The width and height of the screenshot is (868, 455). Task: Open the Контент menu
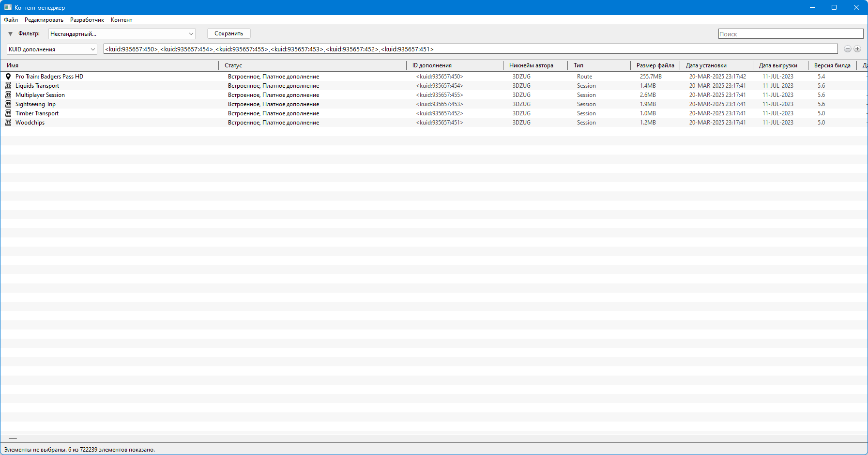coord(122,20)
